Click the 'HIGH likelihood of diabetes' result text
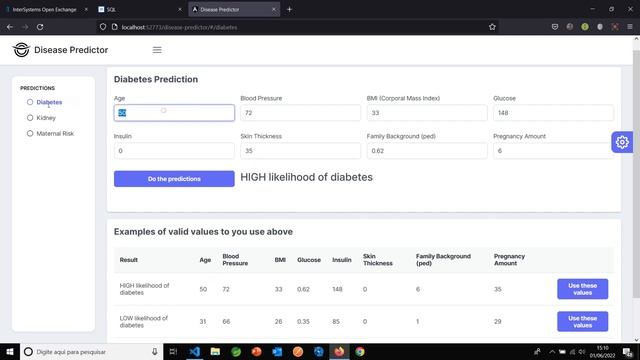The width and height of the screenshot is (640, 360). pyautogui.click(x=306, y=177)
